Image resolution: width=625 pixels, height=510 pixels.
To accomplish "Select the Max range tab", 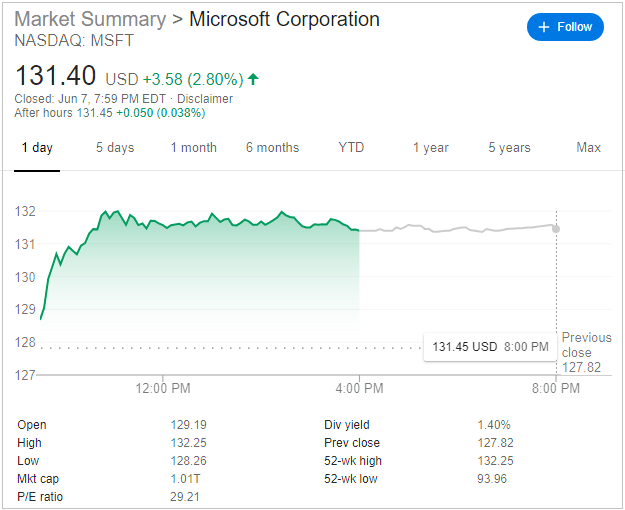I will click(589, 148).
